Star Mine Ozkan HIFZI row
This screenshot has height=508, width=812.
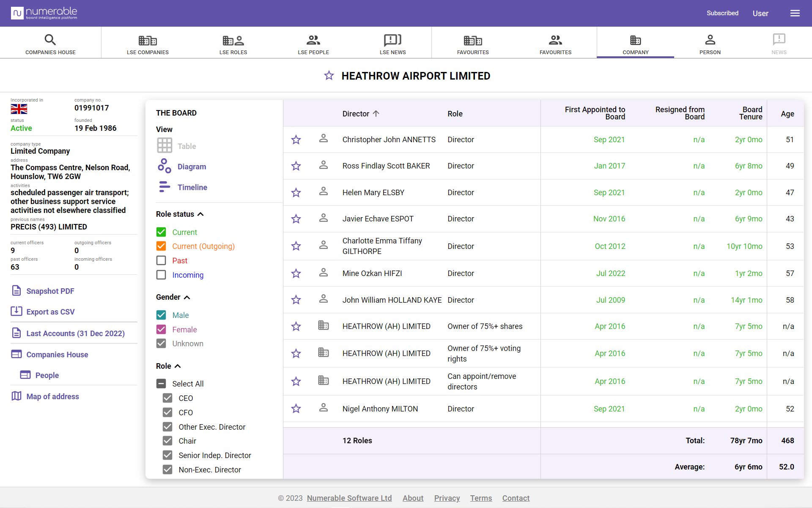pos(296,273)
